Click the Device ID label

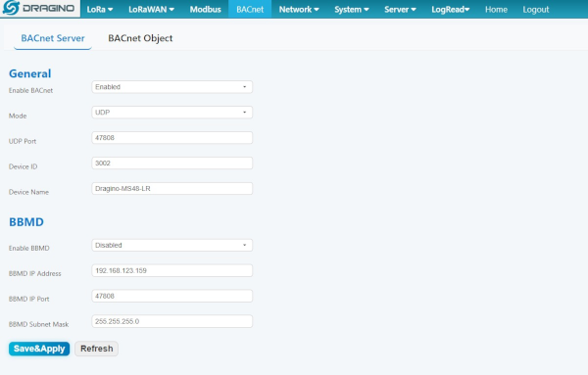23,166
